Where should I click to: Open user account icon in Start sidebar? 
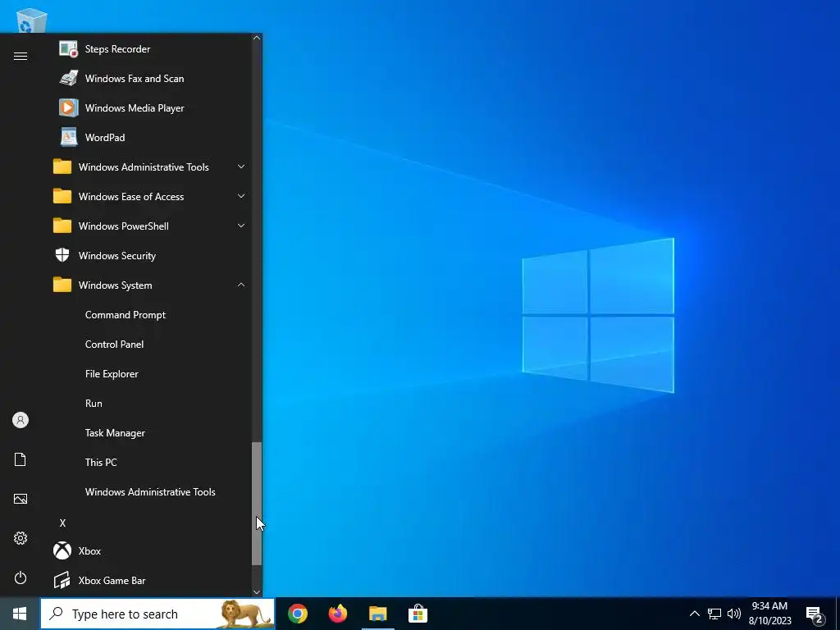pyautogui.click(x=21, y=420)
